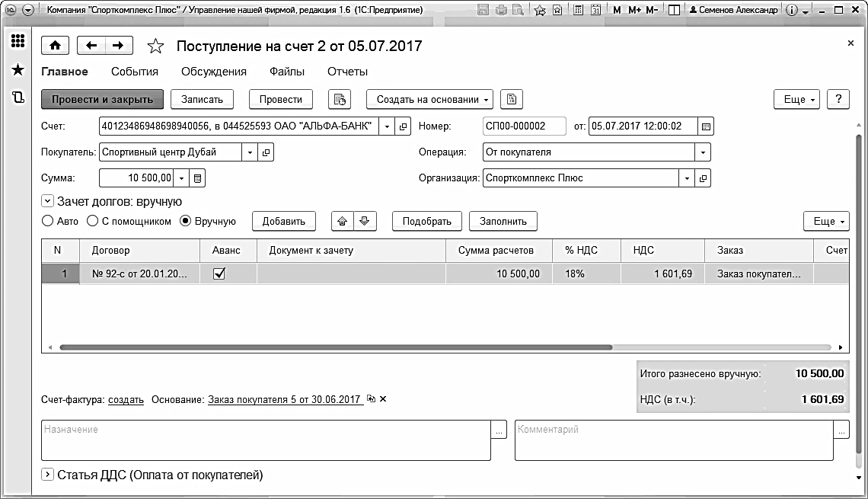Click the Заполнить button
868x499 pixels.
click(x=503, y=222)
